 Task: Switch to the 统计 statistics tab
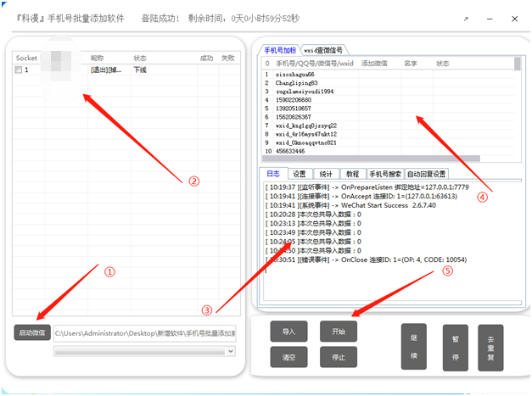point(325,174)
